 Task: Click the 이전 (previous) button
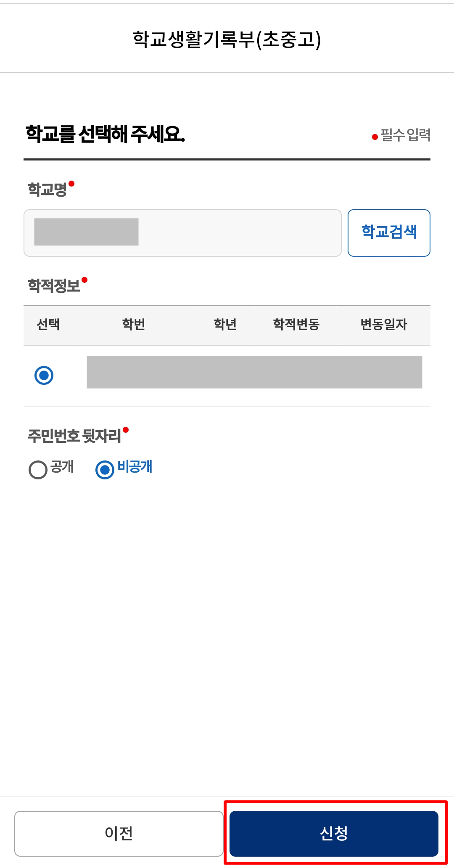(x=120, y=835)
